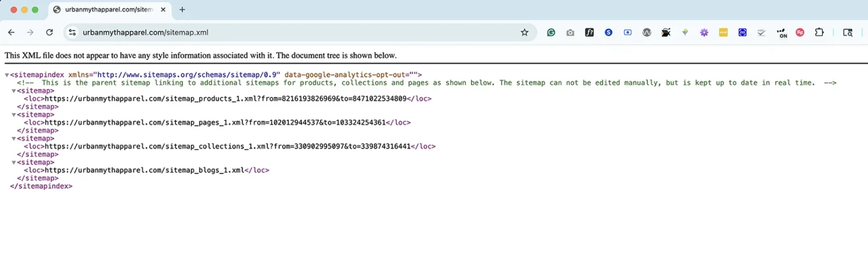Collapse the sitemap node containing pages URL

pos(14,115)
